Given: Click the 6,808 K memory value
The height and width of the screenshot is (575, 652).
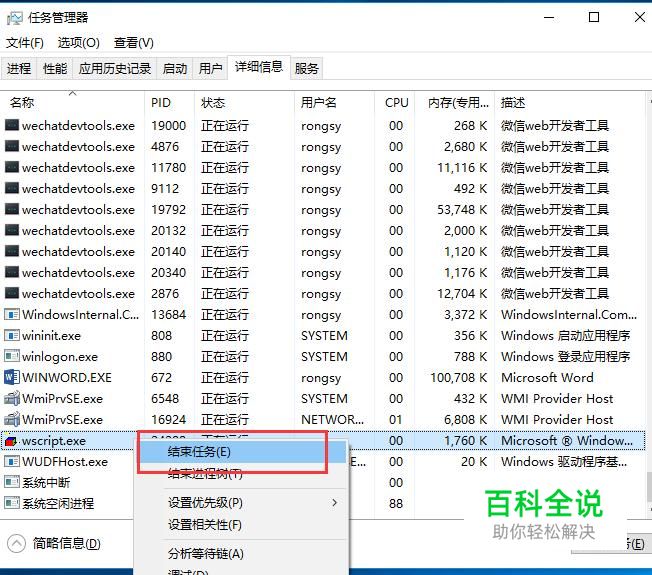Looking at the screenshot, I should (465, 420).
